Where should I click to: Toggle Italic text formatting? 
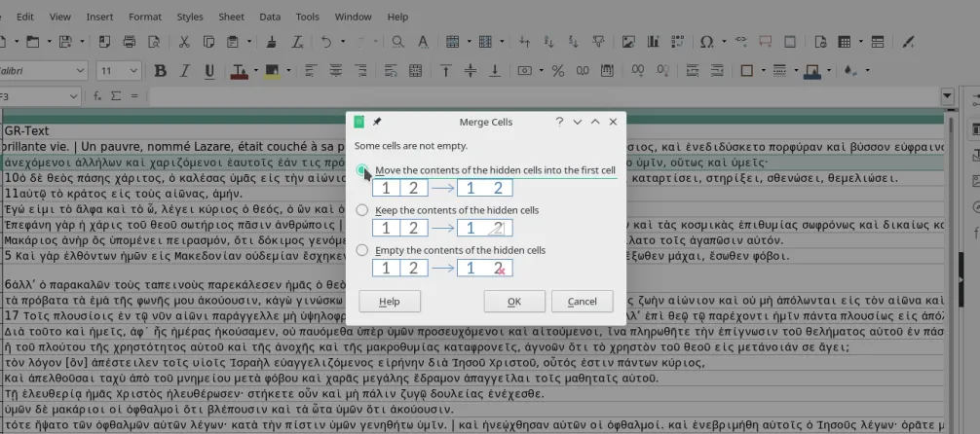(x=184, y=71)
